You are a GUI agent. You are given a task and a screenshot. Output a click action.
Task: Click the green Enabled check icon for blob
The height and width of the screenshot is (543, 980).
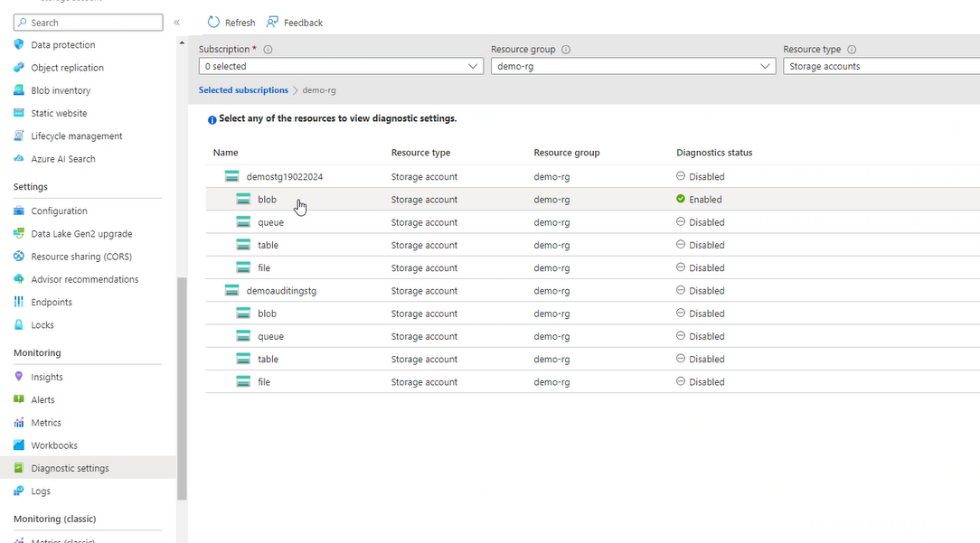pos(681,199)
